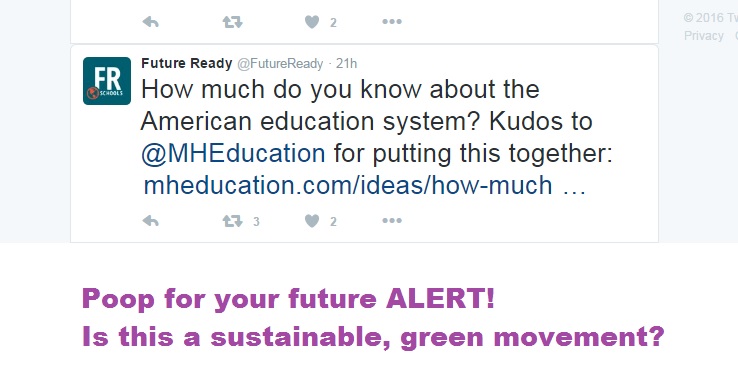Retweet the upper tweet

pyautogui.click(x=233, y=22)
